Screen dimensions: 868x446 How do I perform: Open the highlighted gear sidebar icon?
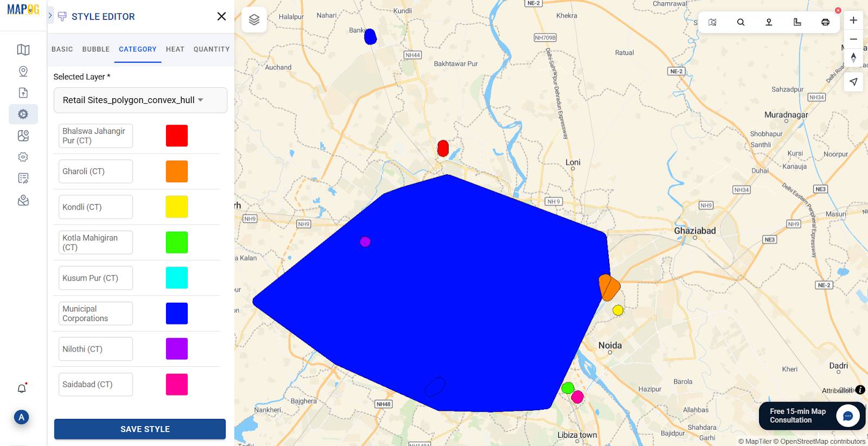tap(23, 114)
